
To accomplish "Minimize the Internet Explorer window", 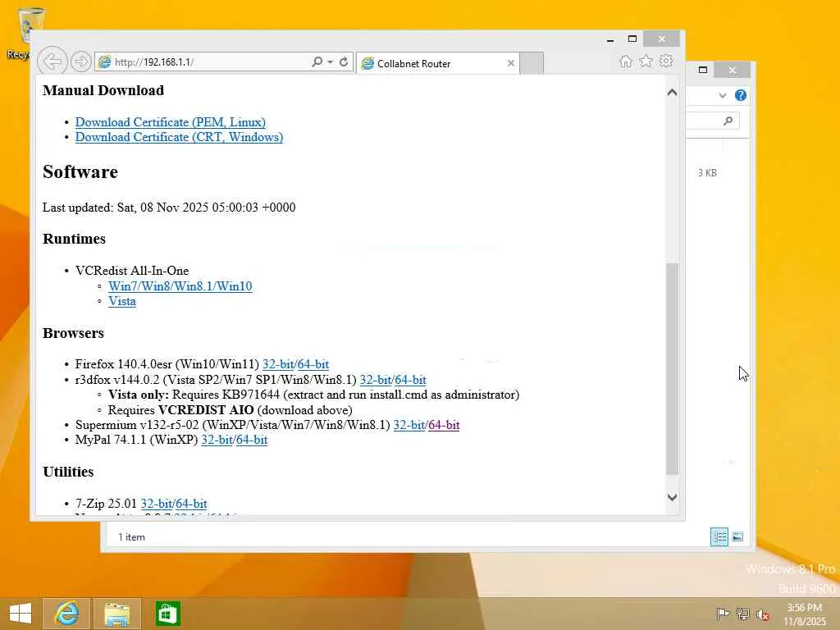I will (610, 39).
